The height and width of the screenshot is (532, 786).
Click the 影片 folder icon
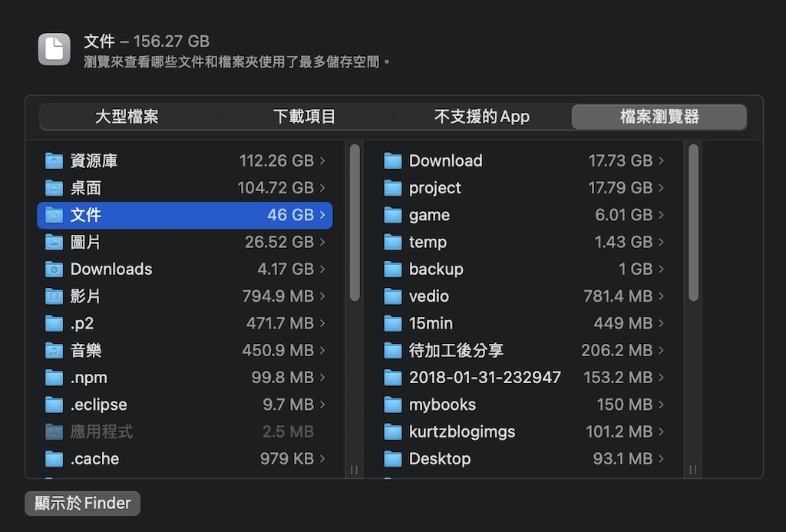(54, 296)
